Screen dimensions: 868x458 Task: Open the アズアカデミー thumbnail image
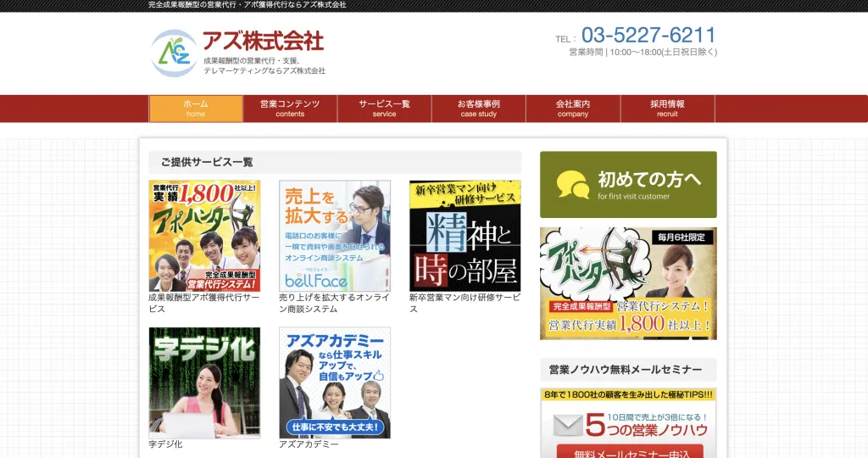click(335, 383)
